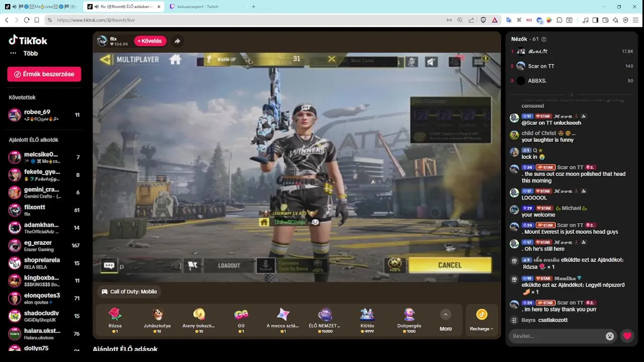Screen dimensions: 644x362
Task: Send the Kütés gift
Action: point(367,320)
